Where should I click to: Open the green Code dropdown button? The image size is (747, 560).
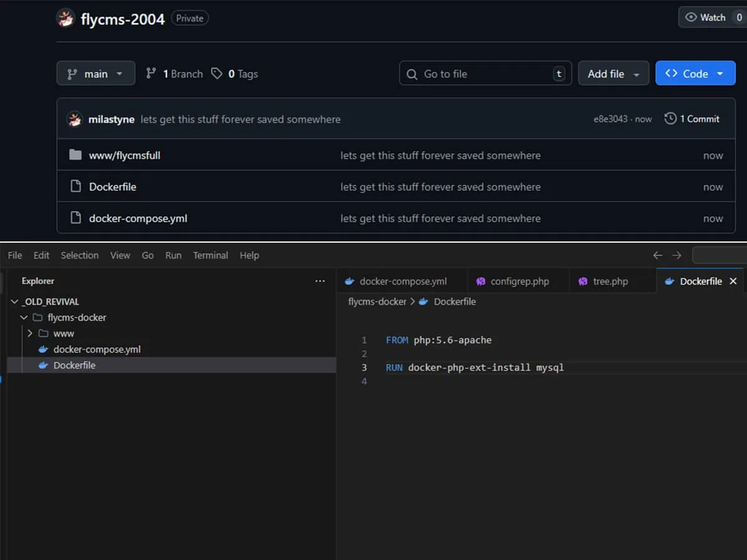[695, 73]
